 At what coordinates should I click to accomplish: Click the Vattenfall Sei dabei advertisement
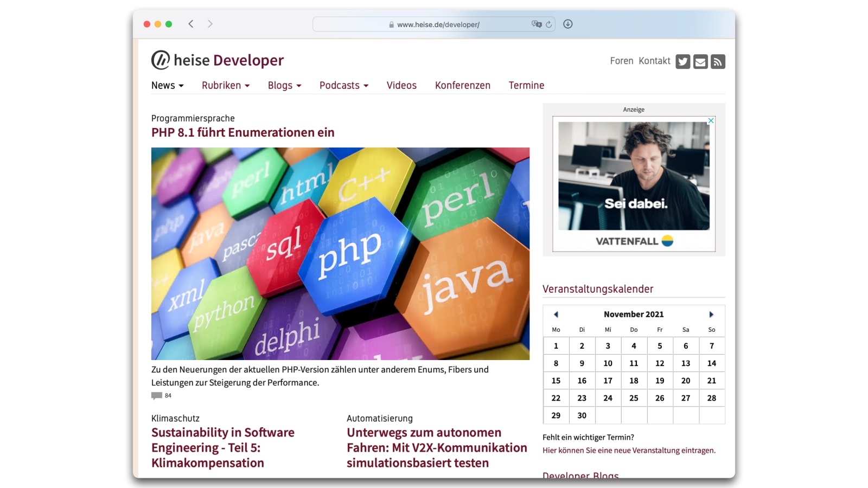634,184
